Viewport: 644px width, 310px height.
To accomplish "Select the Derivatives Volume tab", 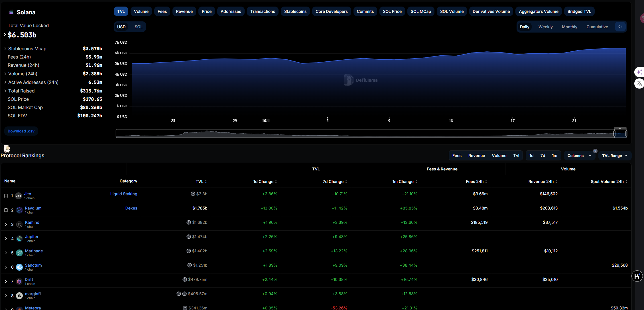I will [x=491, y=11].
